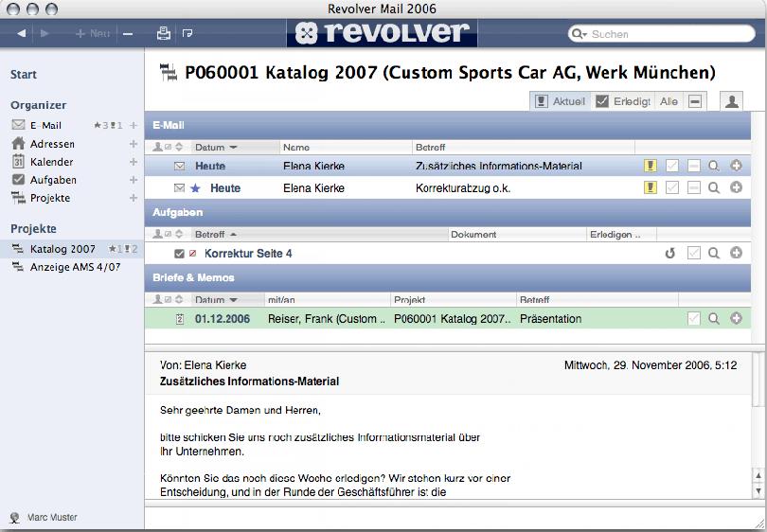The height and width of the screenshot is (532, 767).
Task: Click the back arrow in the toolbar
Action: tap(22, 33)
